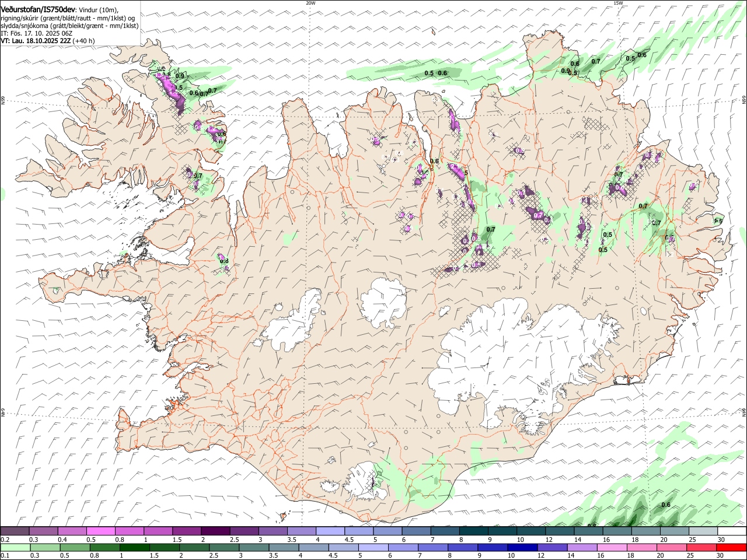Pick the dark teal 8 swatch in snow legend
Viewport: 747px width, 560px height.
pos(473,531)
